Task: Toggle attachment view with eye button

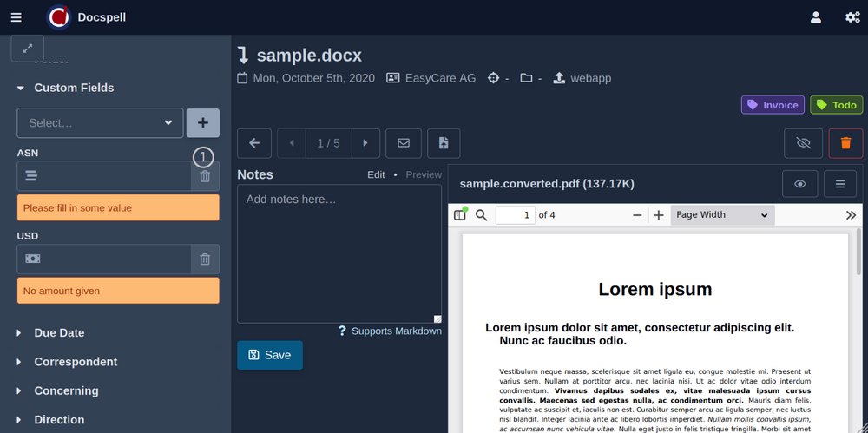Action: pyautogui.click(x=799, y=184)
